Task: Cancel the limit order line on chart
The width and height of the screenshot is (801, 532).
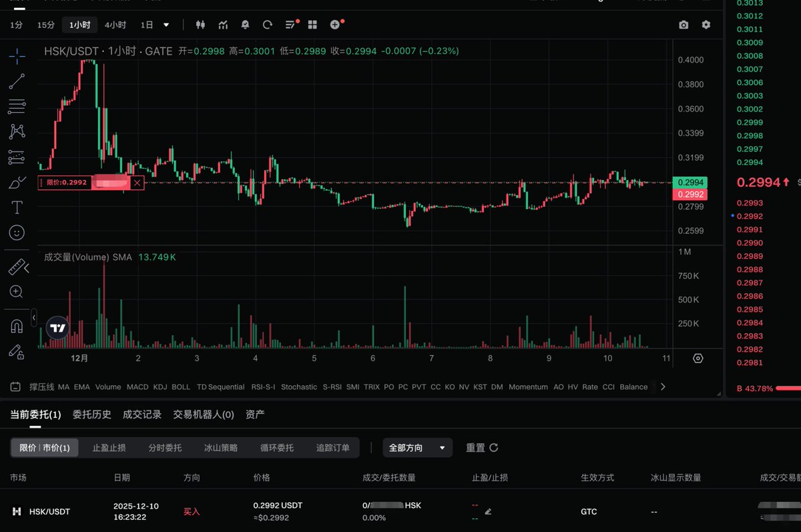Action: tap(138, 182)
